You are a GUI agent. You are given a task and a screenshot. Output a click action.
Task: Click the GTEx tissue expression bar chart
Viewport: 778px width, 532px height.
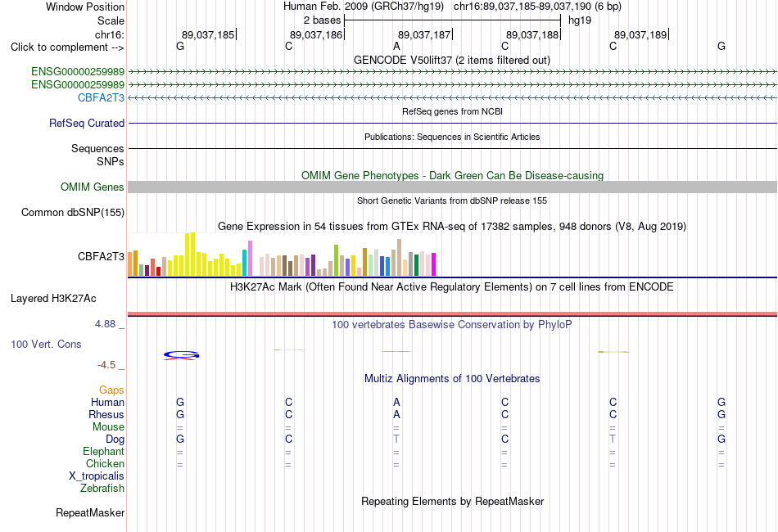coord(282,255)
